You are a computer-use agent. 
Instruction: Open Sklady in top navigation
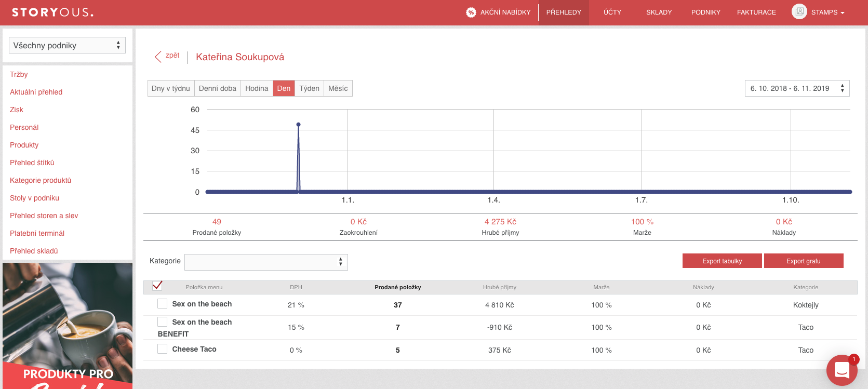(x=659, y=12)
